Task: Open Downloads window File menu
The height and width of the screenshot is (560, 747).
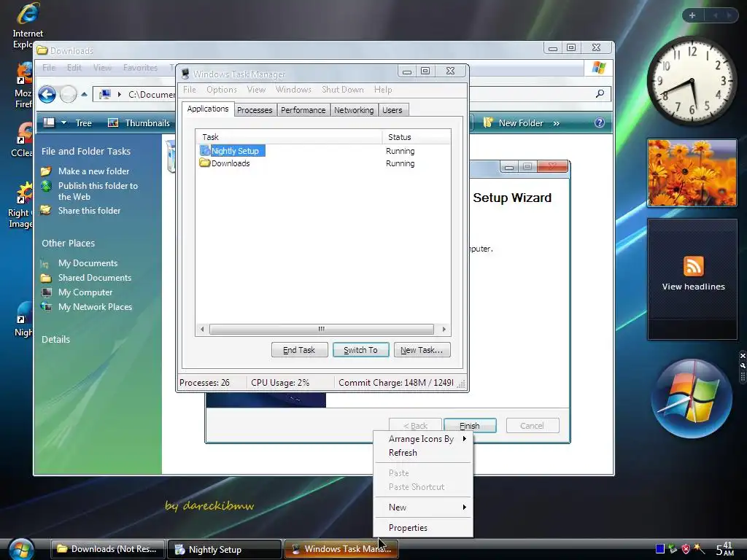Action: [49, 68]
